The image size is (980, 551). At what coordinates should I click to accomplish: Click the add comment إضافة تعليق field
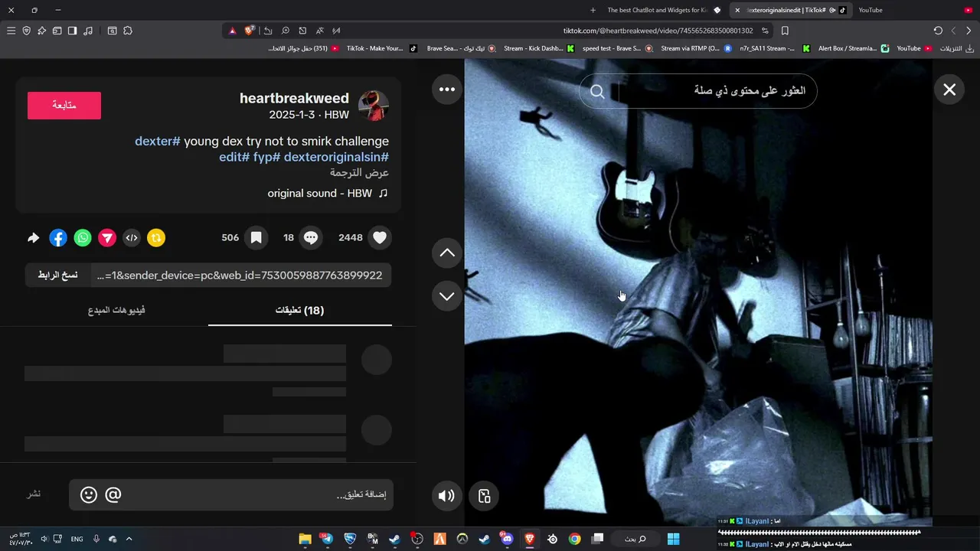click(231, 495)
